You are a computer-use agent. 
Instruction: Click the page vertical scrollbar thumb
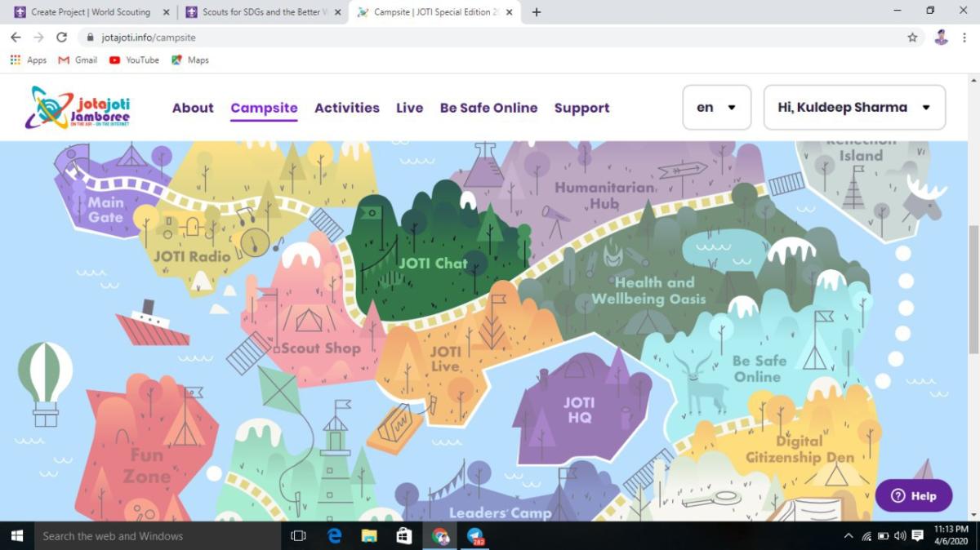[x=973, y=290]
